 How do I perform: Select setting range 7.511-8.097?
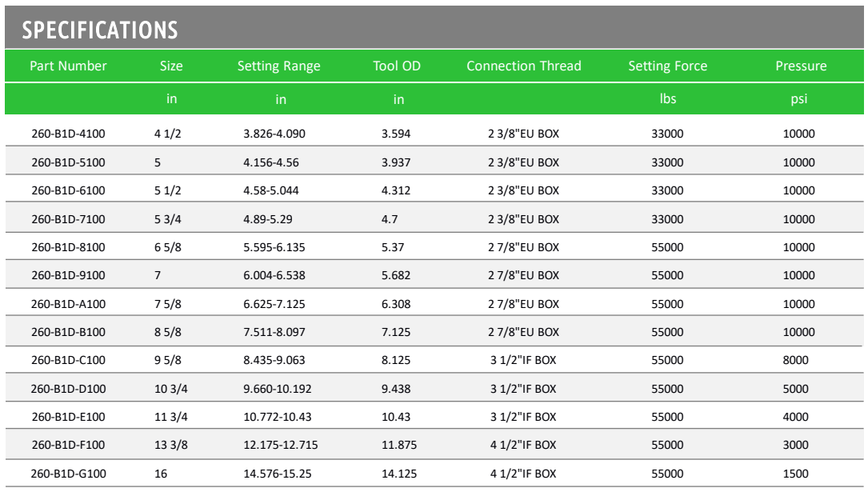point(274,332)
